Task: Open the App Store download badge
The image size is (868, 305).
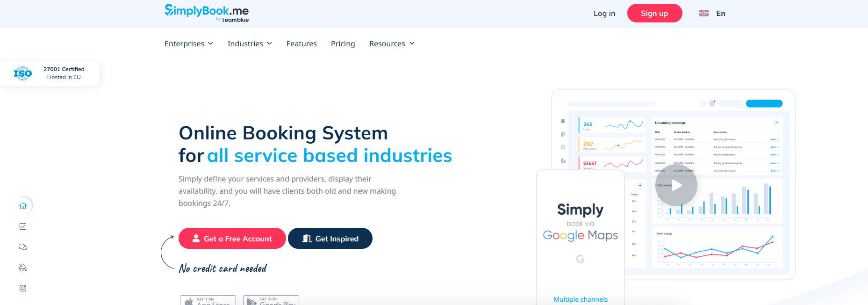Action: pyautogui.click(x=208, y=300)
